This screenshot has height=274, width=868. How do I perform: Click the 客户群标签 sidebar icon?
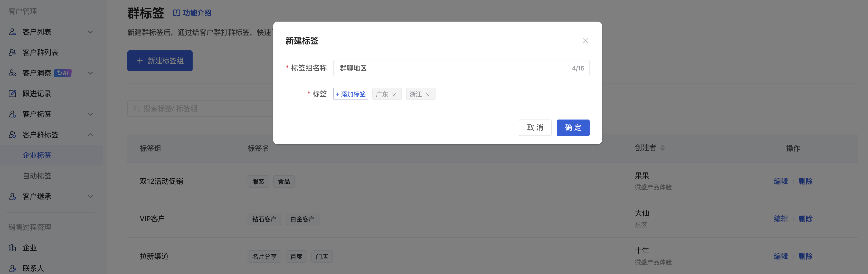(13, 135)
